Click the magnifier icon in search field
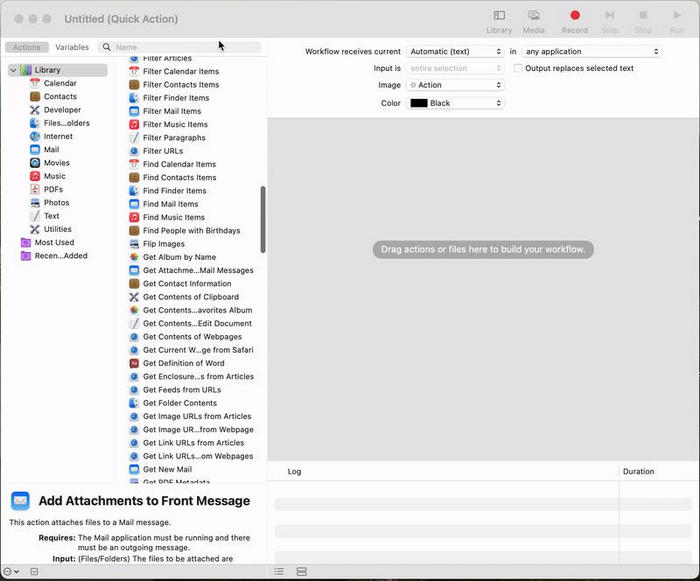The height and width of the screenshot is (581, 700). click(x=106, y=47)
